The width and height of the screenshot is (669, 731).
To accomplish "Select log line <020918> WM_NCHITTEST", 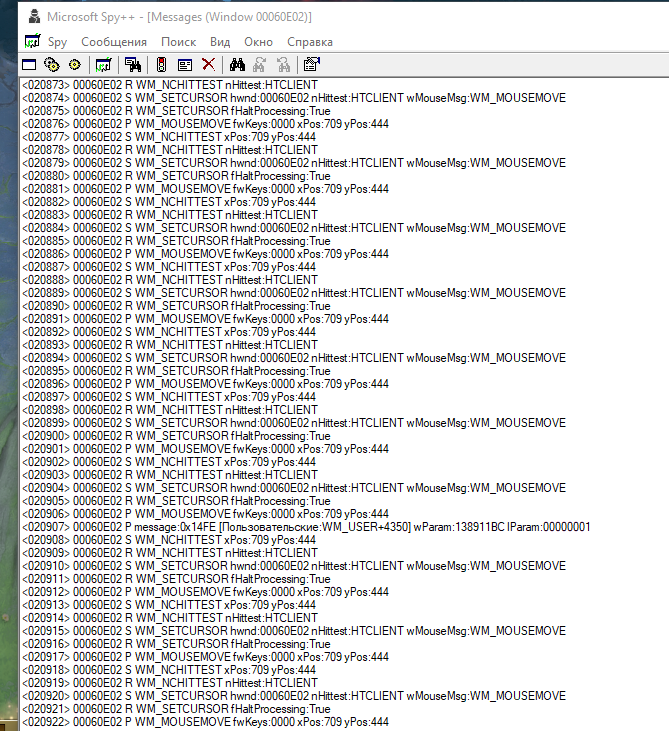I will coord(169,670).
